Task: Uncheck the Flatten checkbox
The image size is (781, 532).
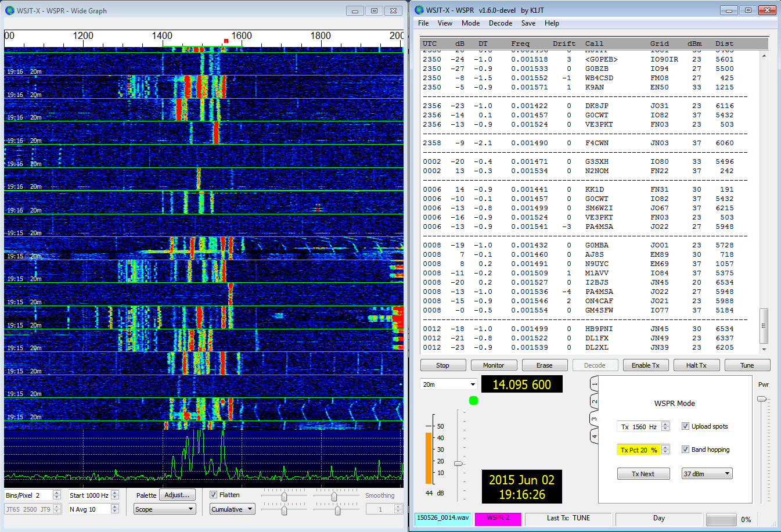Action: [x=214, y=495]
